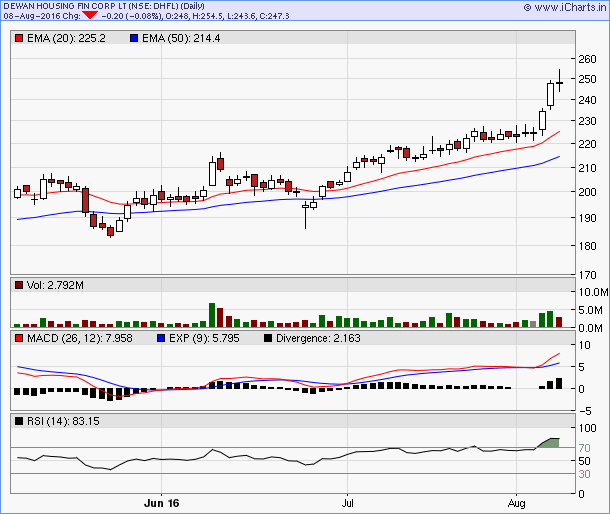
Task: Select the Divergence: 2.163 label
Action: tap(318, 338)
